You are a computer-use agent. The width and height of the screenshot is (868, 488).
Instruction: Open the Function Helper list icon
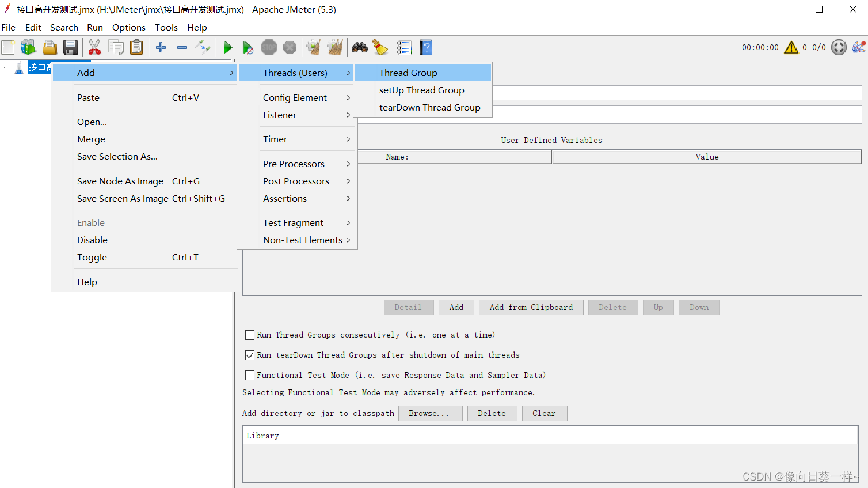[x=404, y=47]
